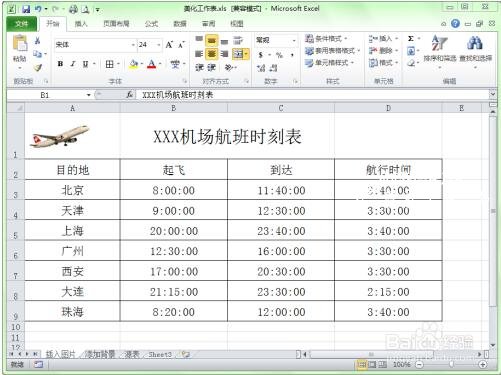Viewport: 501px width, 375px height.
Task: Apply currency number format
Action: [261, 55]
